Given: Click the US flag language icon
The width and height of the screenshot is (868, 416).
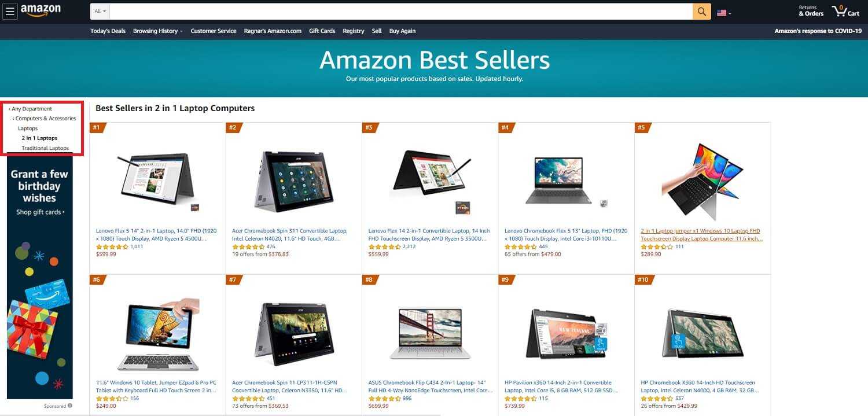Looking at the screenshot, I should 724,12.
